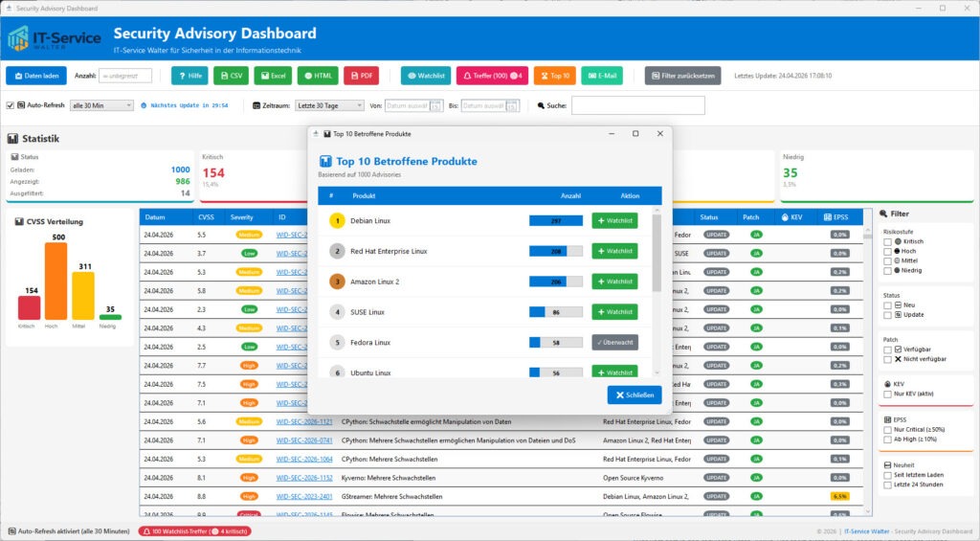Close dialog with Schließen button
Viewport: 980px width, 541px height.
[635, 394]
